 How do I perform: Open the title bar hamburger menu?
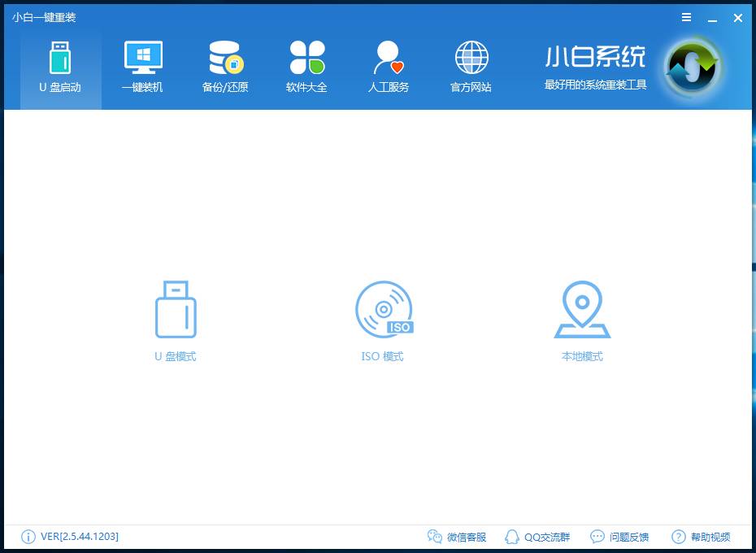pos(687,17)
